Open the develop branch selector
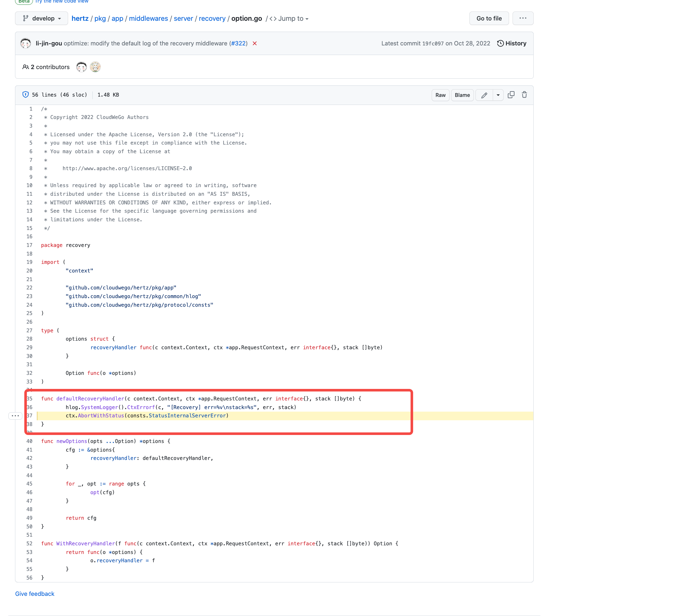This screenshot has width=683, height=616. pyautogui.click(x=41, y=18)
